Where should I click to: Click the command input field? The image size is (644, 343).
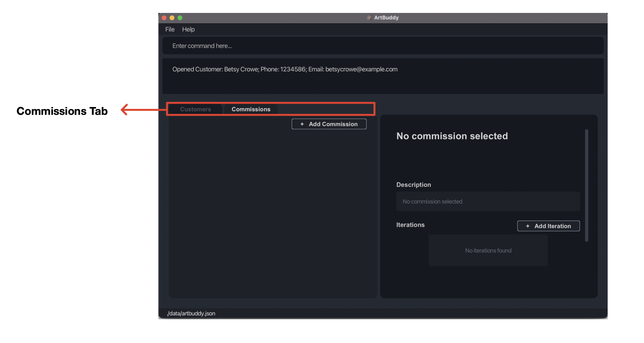pos(383,46)
